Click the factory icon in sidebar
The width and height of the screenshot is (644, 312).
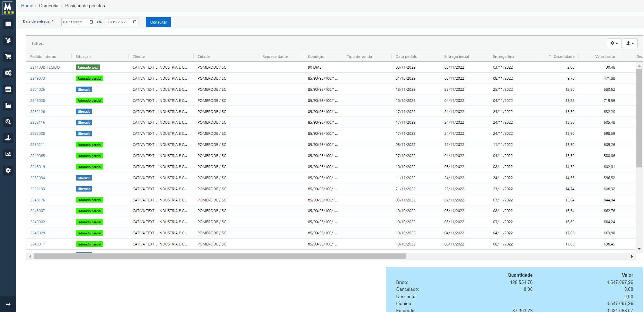[x=8, y=105]
